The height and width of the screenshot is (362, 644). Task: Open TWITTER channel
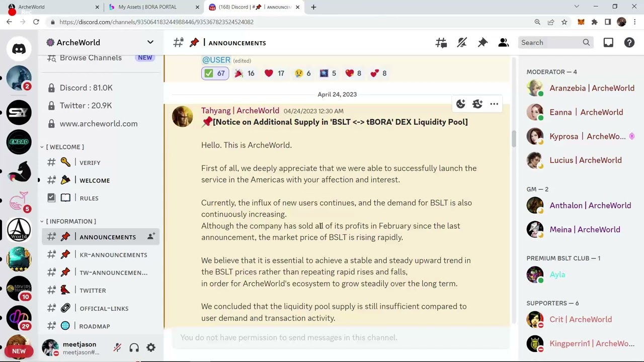point(101,290)
